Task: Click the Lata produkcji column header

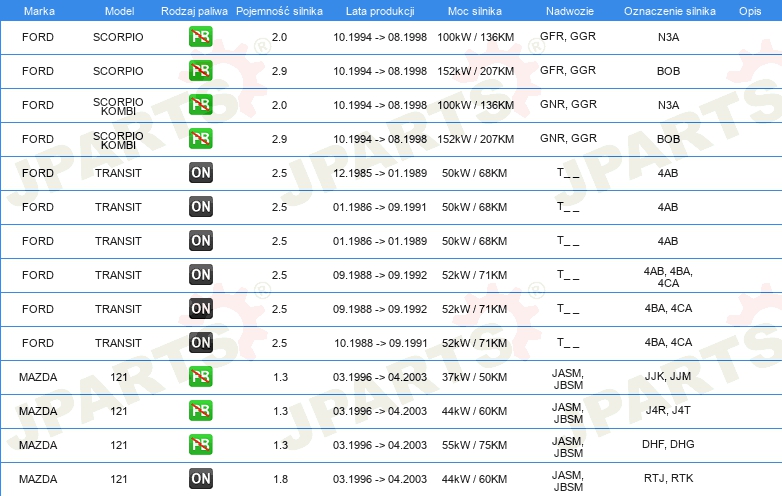Action: click(x=380, y=11)
